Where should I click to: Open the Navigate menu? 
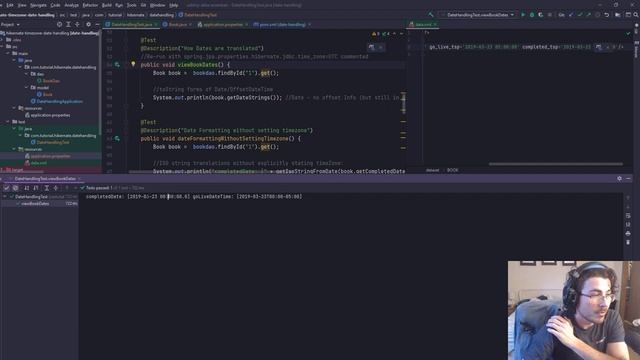pyautogui.click(x=38, y=5)
